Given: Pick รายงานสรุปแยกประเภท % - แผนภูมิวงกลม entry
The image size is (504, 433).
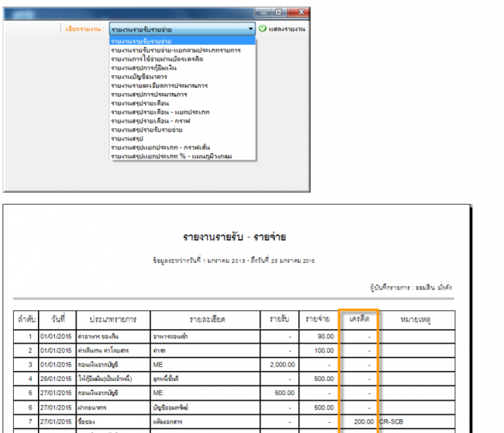Looking at the screenshot, I should click(182, 156).
